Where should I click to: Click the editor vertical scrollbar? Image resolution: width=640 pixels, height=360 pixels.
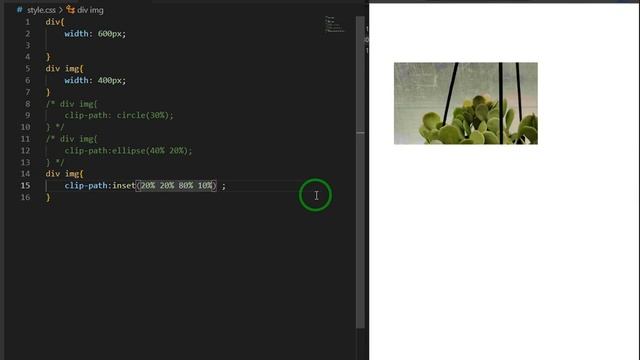point(360,171)
